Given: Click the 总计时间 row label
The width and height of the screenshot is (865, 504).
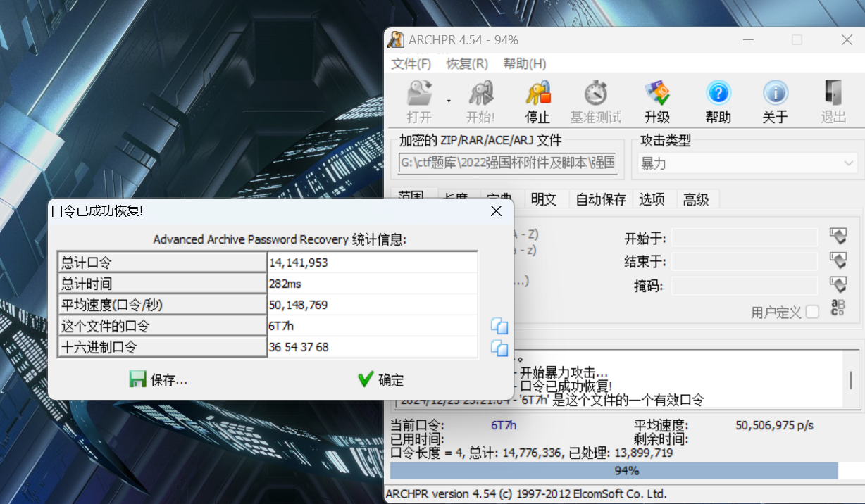Looking at the screenshot, I should coord(162,284).
